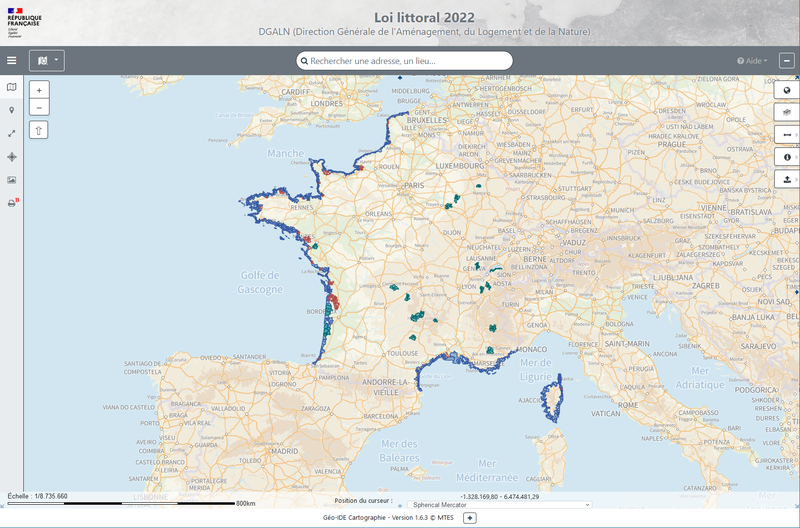The height and width of the screenshot is (528, 800).
Task: Click the crosshair icon in left sidebar
Action: (x=12, y=157)
